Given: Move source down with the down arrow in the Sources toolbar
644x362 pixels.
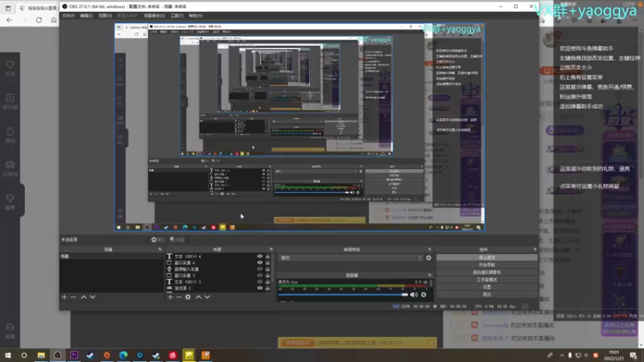Looking at the screenshot, I should [207, 297].
